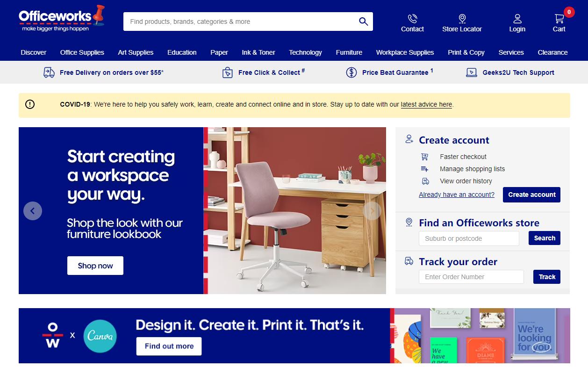The image size is (588, 375).
Task: Click 'Faster checkout' text
Action: (x=463, y=157)
